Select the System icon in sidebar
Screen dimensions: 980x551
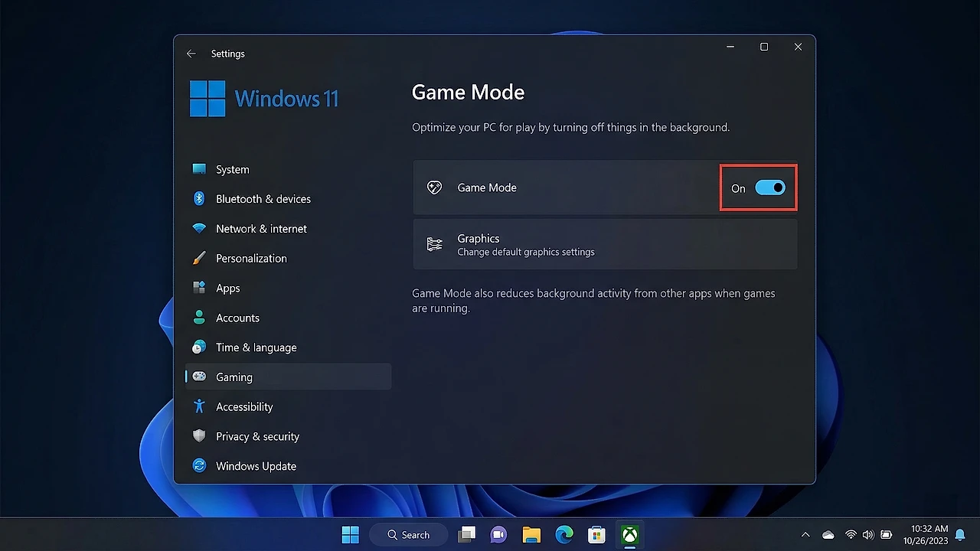click(199, 169)
